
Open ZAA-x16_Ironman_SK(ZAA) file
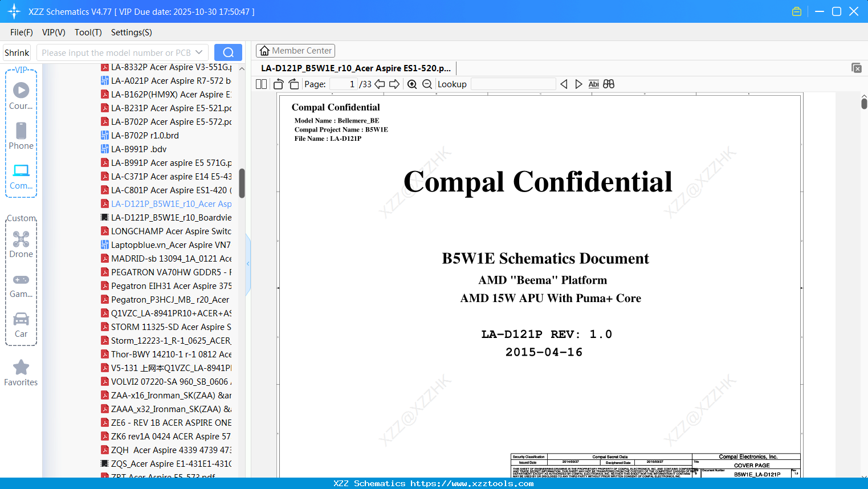[x=171, y=396]
